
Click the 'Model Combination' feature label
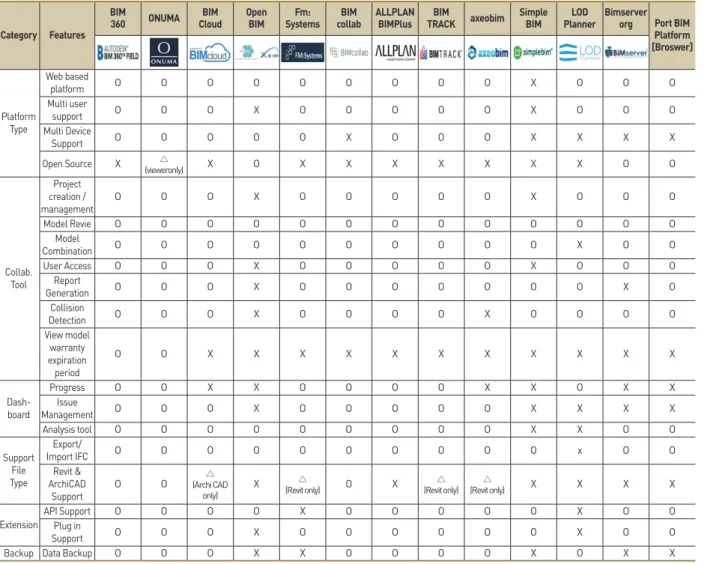[67, 245]
